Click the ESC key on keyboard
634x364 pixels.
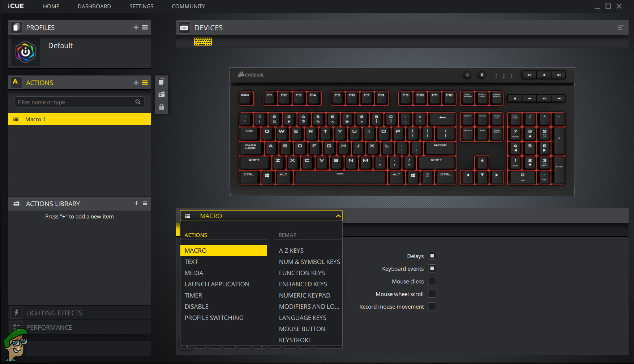(246, 98)
